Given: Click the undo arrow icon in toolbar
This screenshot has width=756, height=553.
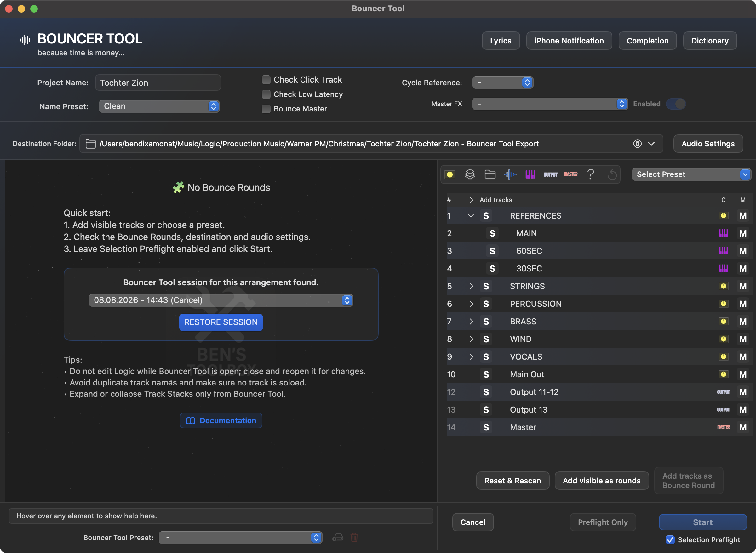Looking at the screenshot, I should [x=612, y=174].
